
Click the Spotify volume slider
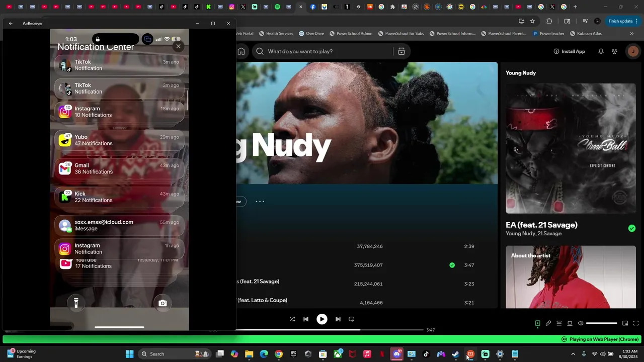click(601, 323)
